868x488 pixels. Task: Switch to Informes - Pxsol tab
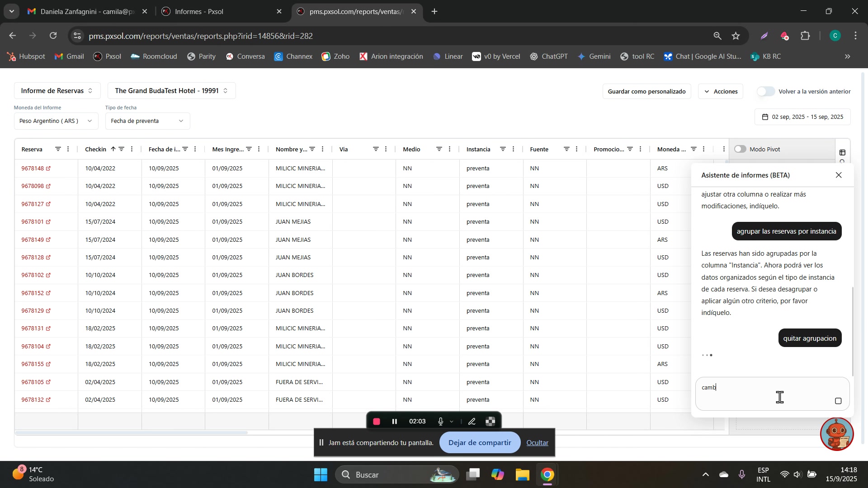click(x=222, y=12)
